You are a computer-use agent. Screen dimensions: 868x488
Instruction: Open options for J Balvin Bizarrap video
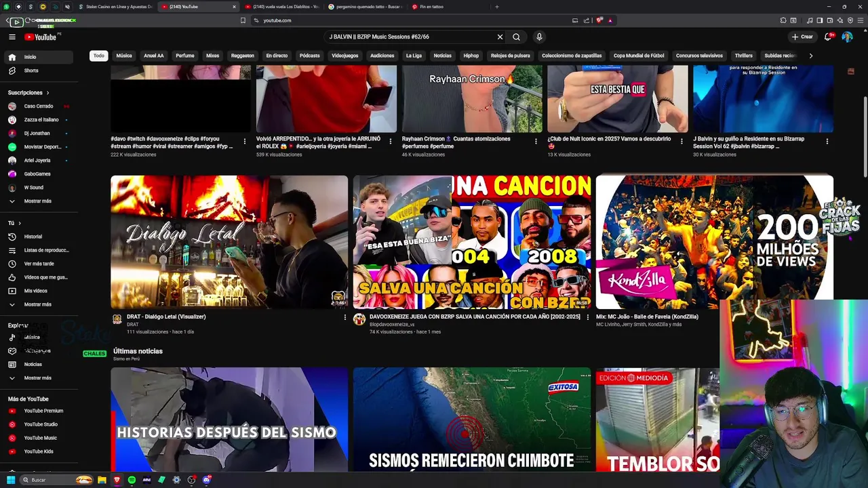[827, 142]
